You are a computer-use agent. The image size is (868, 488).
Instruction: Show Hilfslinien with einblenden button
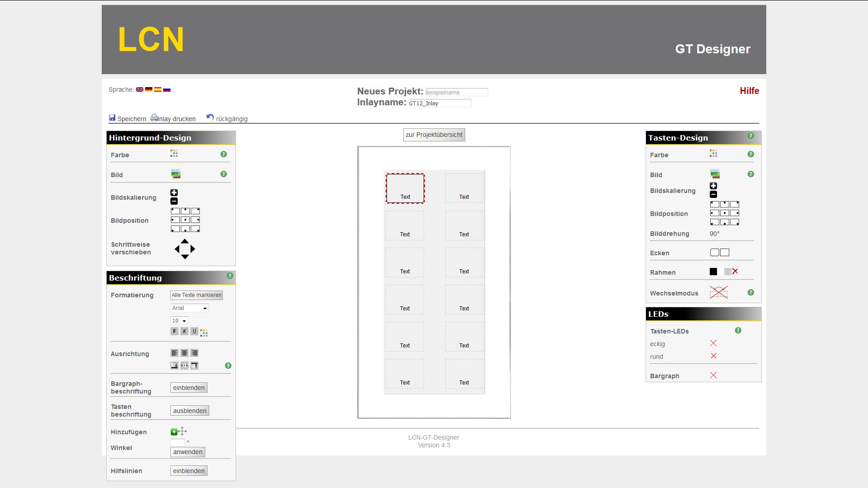pos(189,471)
